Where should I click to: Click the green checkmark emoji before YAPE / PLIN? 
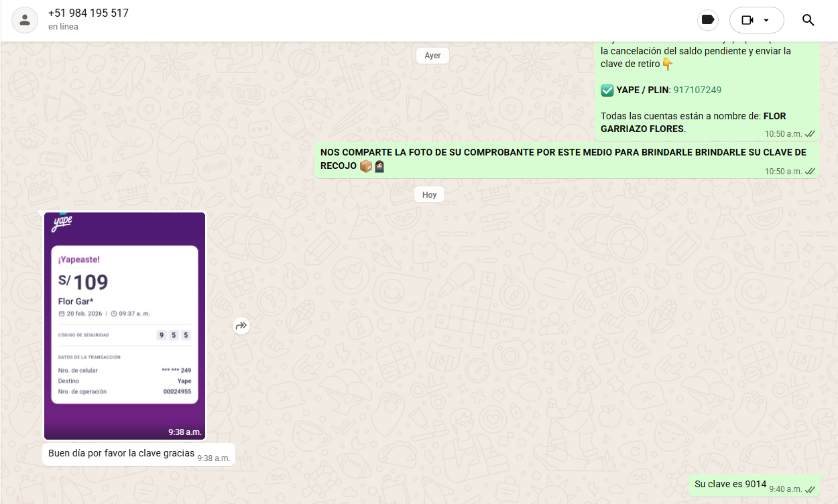click(607, 90)
